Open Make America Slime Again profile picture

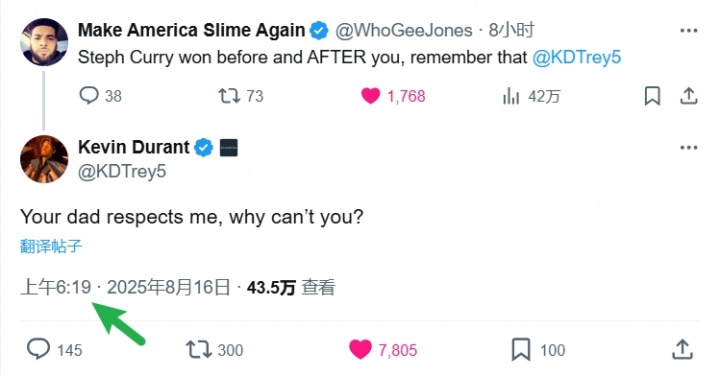pyautogui.click(x=44, y=42)
